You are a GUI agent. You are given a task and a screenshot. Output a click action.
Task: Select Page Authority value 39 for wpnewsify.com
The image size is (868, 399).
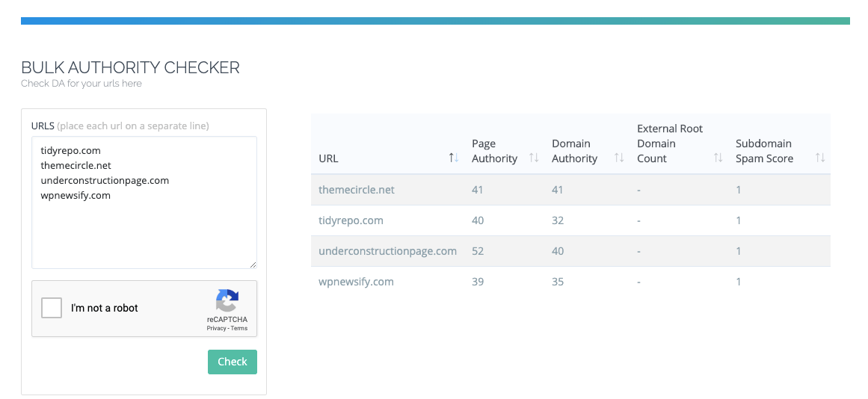click(x=478, y=282)
